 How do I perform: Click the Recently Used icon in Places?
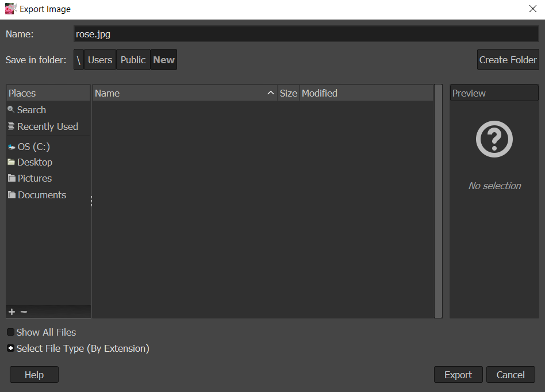pyautogui.click(x=11, y=126)
